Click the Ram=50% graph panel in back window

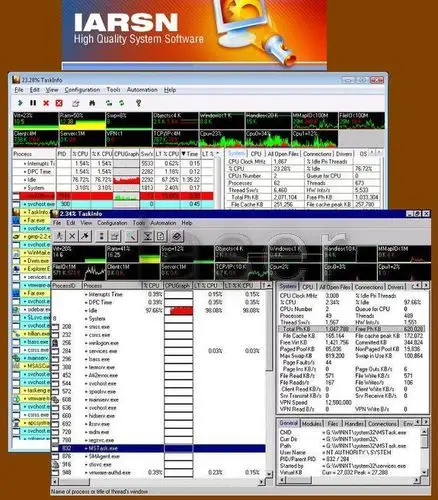82,121
